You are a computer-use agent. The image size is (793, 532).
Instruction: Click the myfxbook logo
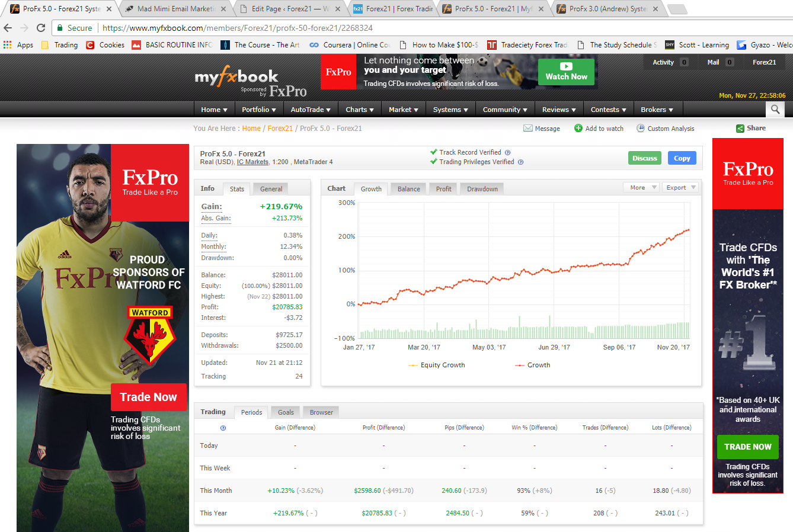[x=236, y=78]
